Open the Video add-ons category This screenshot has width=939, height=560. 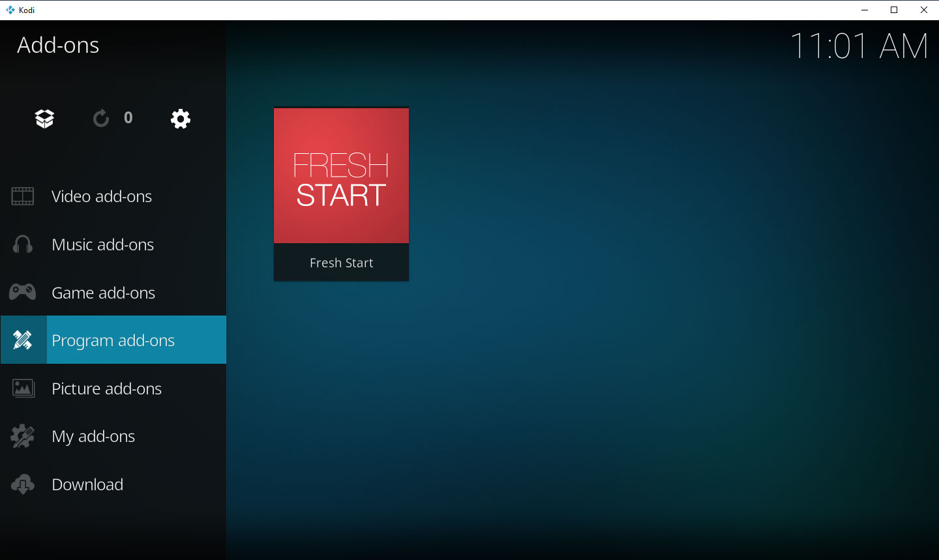[101, 196]
